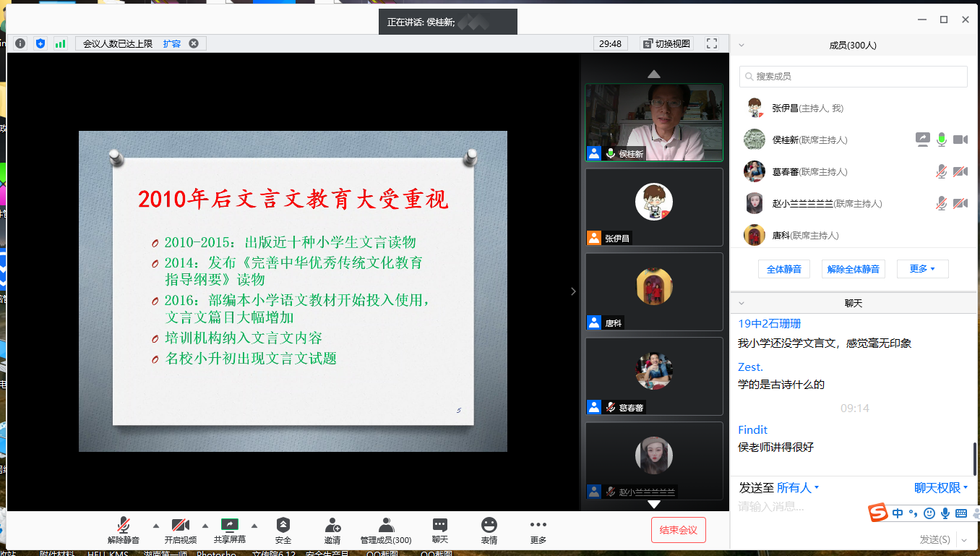Click the red 结束会议 button
Screen dimensions: 980x556
[678, 530]
